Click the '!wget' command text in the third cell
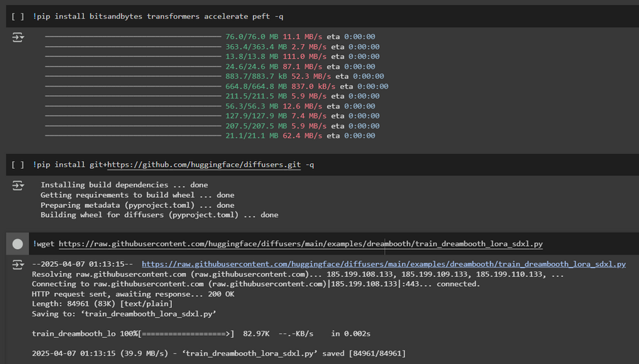The image size is (639, 364). [44, 244]
